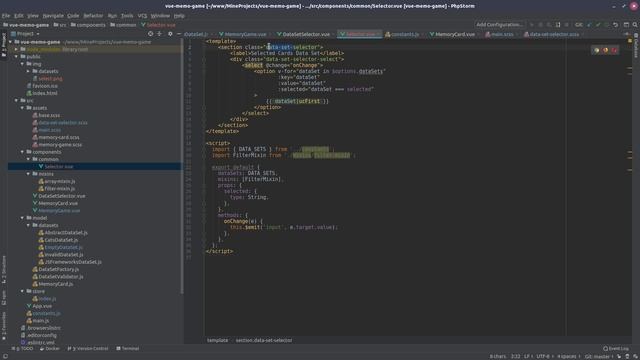Click Add Configuration button
The image size is (640, 360).
pyautogui.click(x=499, y=24)
